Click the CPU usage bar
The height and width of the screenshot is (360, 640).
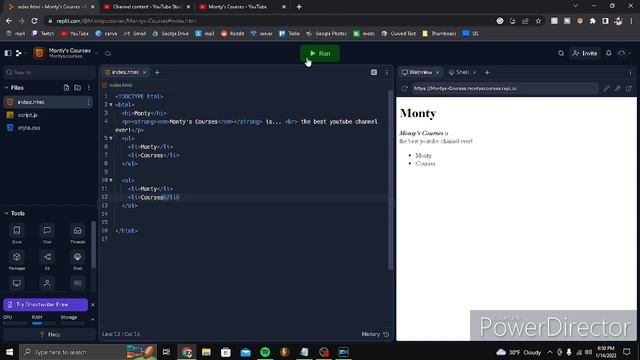click(15, 323)
